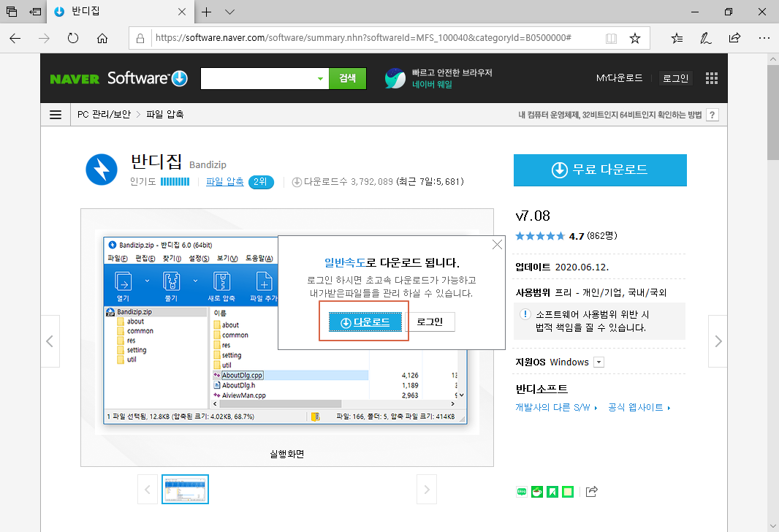Show tab previews chevron
Viewport: 779px width, 532px height.
coord(229,12)
